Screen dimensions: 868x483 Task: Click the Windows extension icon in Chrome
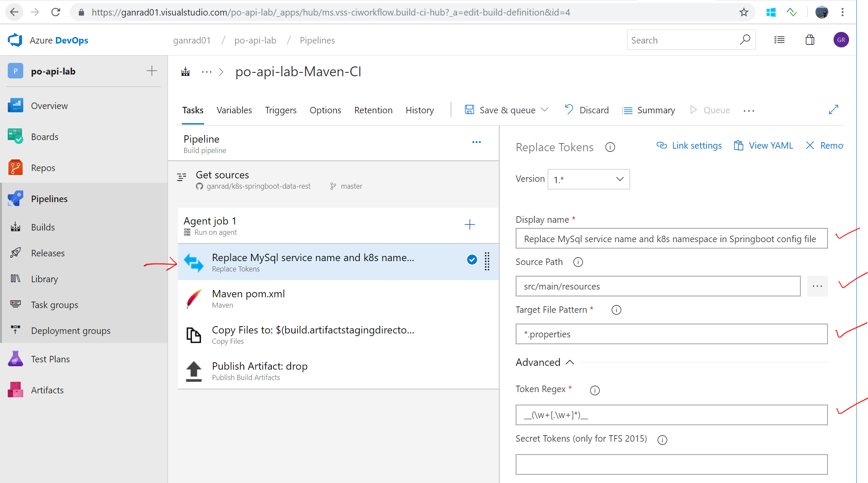click(x=771, y=12)
